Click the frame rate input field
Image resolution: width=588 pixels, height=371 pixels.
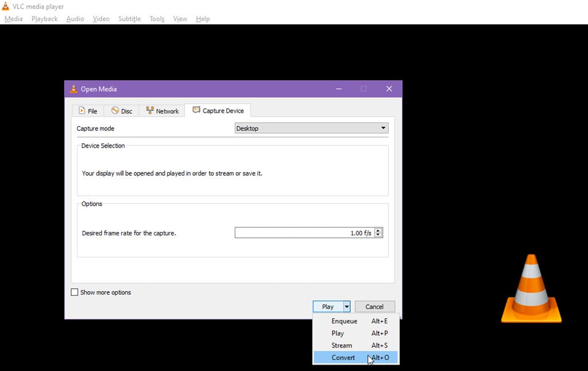tap(304, 233)
